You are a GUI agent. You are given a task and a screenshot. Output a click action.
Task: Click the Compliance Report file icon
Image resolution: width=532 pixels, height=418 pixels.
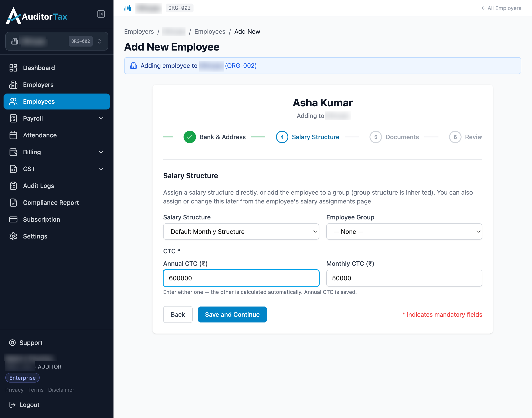[x=13, y=203]
